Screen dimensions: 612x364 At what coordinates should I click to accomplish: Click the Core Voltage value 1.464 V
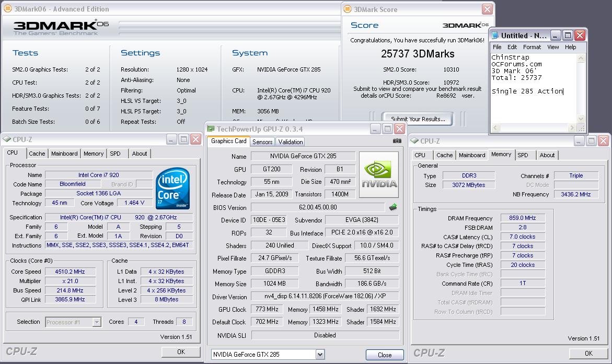coord(134,203)
